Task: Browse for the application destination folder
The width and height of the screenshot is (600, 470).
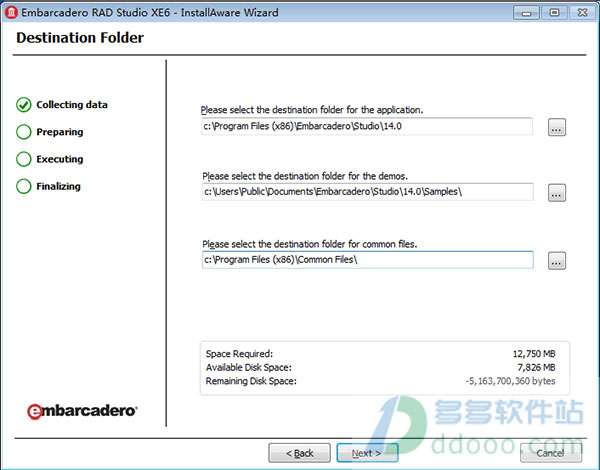Action: click(557, 127)
